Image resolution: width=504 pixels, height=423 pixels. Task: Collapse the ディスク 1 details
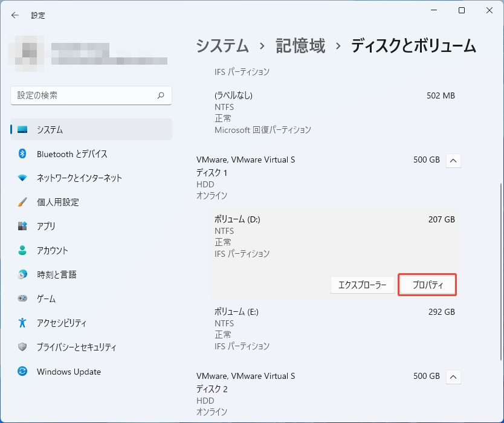[453, 160]
